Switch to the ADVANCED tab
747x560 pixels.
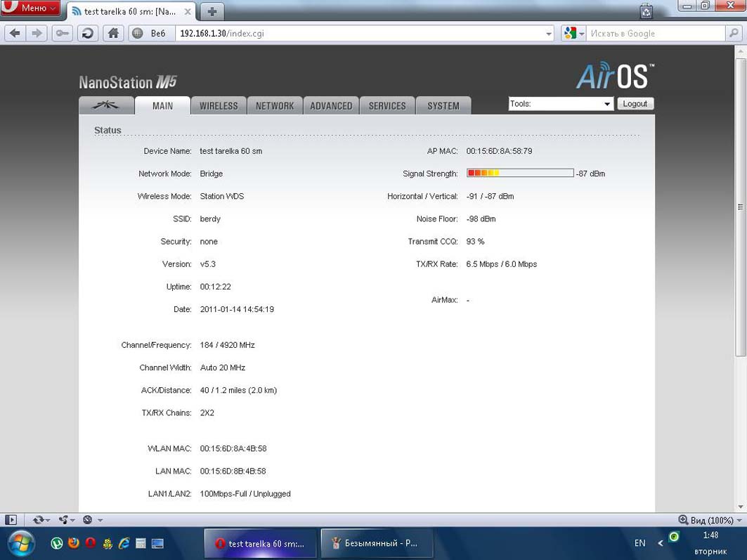pos(331,105)
